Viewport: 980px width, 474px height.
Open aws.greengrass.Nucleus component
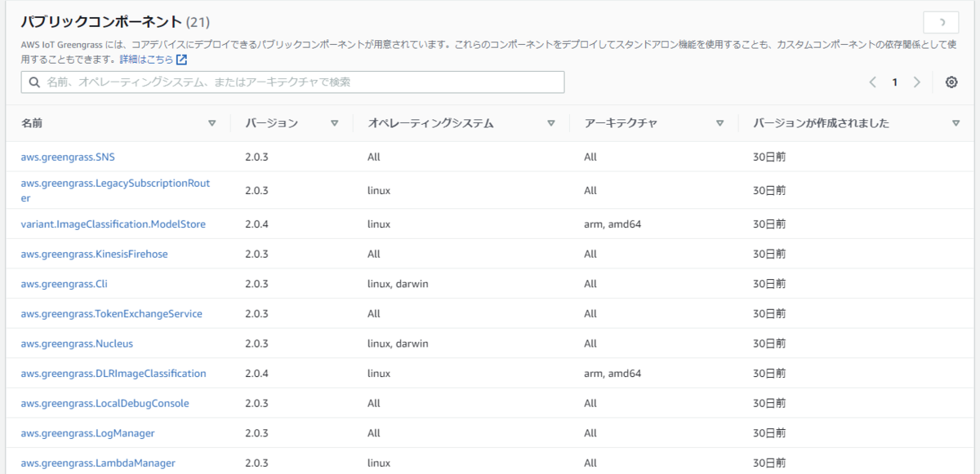tap(77, 343)
